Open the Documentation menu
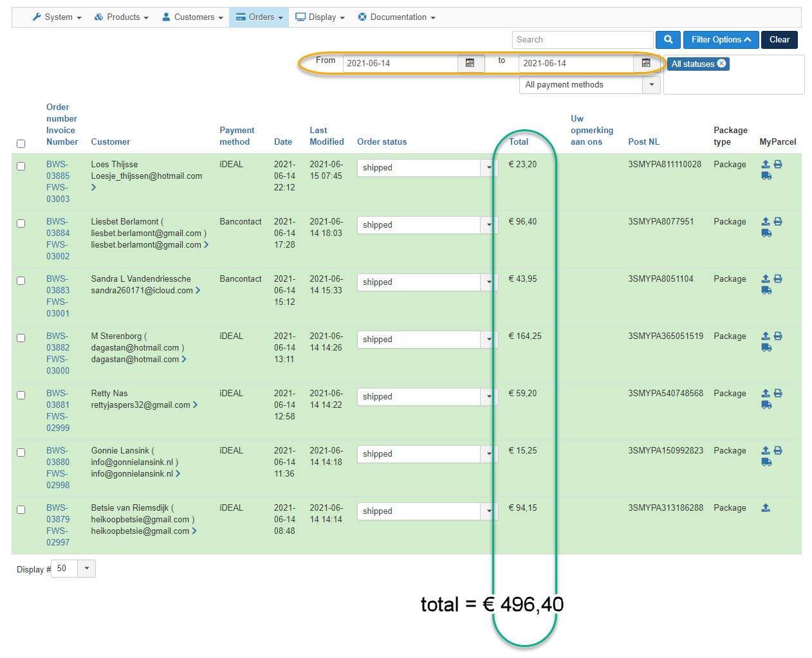The width and height of the screenshot is (812, 658). tap(397, 17)
